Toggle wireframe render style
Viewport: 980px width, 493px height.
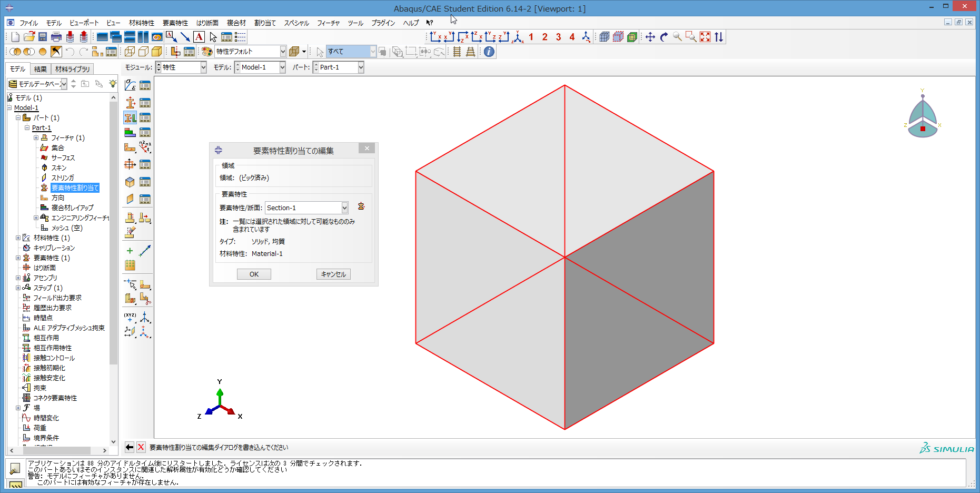point(130,52)
